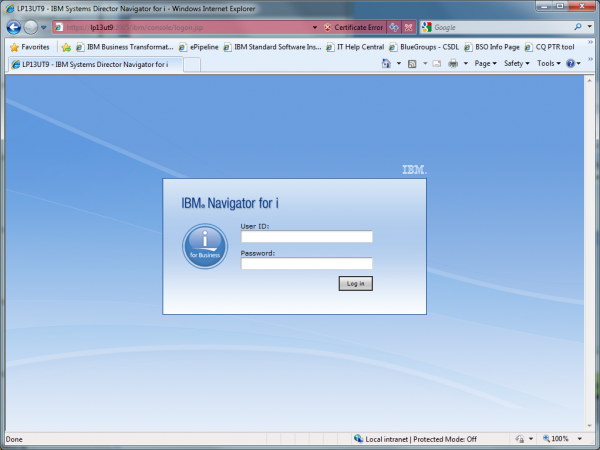Click the Google search provider icon

point(427,27)
